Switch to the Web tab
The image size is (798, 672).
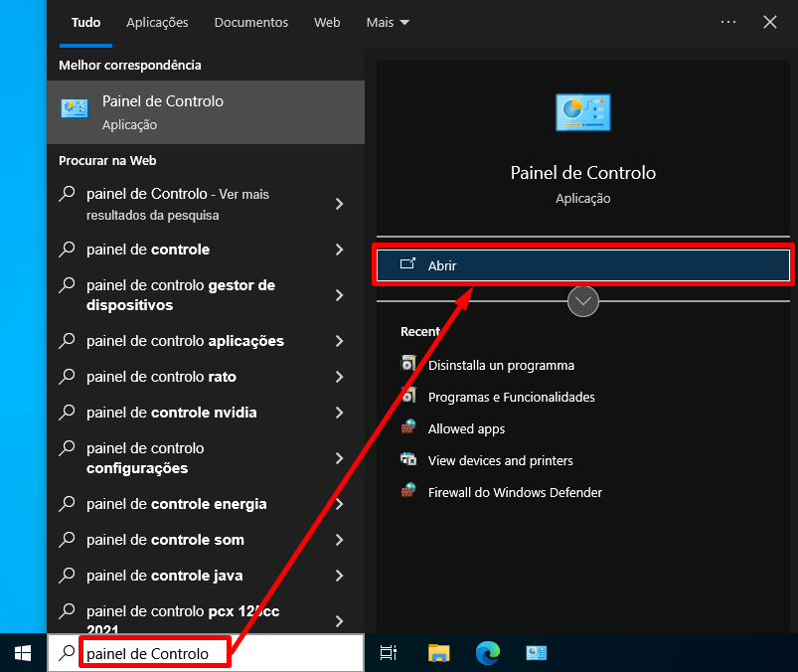coord(327,23)
